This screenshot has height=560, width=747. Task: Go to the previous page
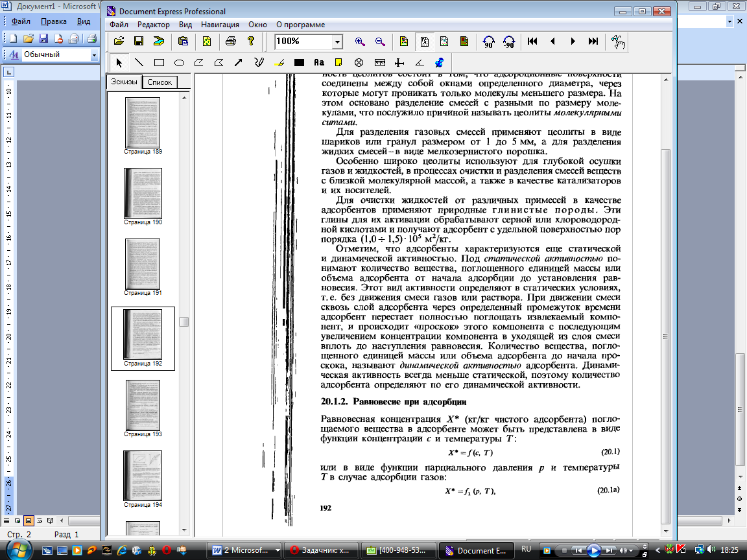click(x=552, y=41)
